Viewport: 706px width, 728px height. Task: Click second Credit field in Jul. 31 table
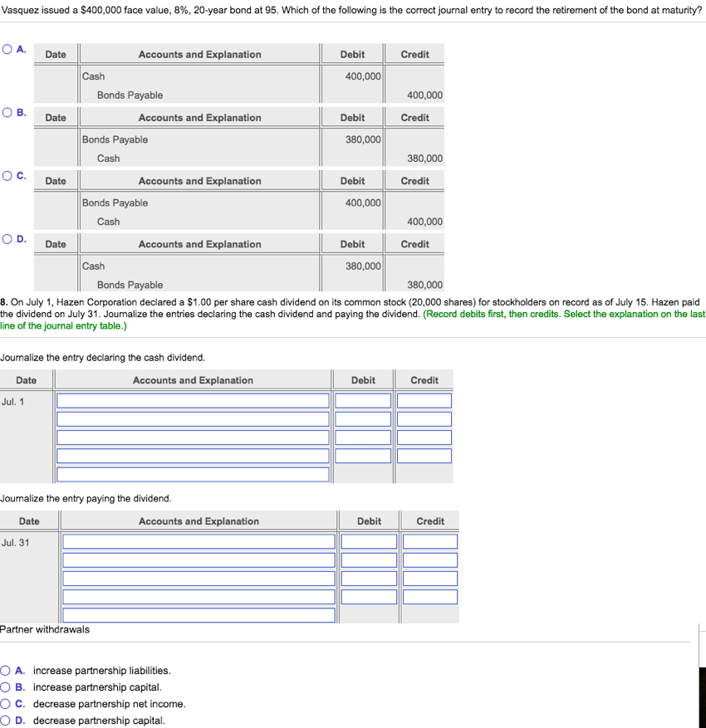pyautogui.click(x=430, y=560)
